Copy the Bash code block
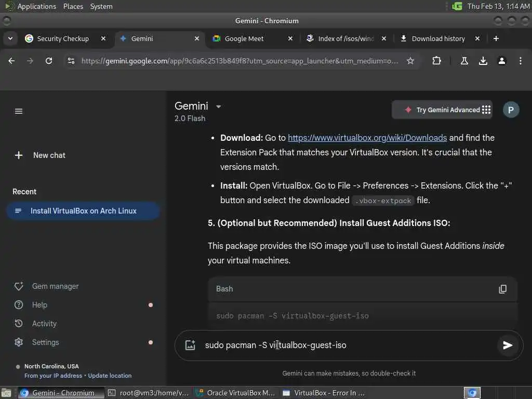The width and height of the screenshot is (532, 399). click(x=502, y=289)
